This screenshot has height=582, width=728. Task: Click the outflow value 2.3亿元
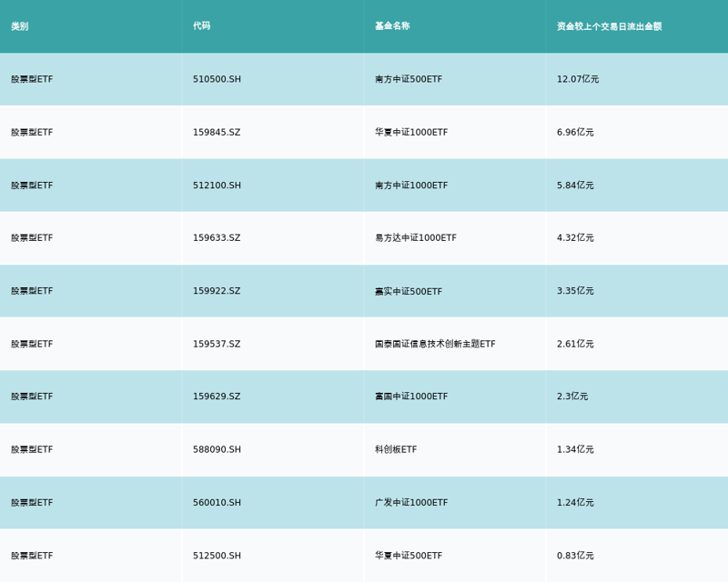coord(572,396)
